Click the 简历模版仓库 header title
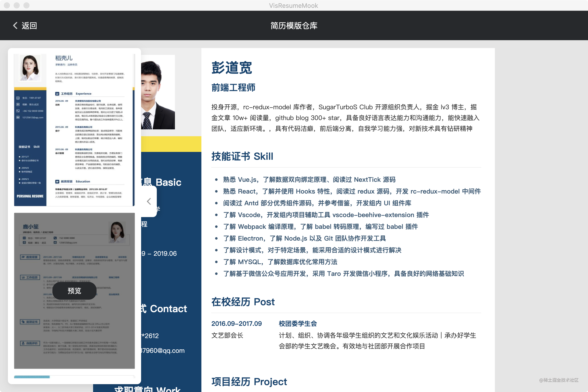588x392 pixels. (294, 25)
